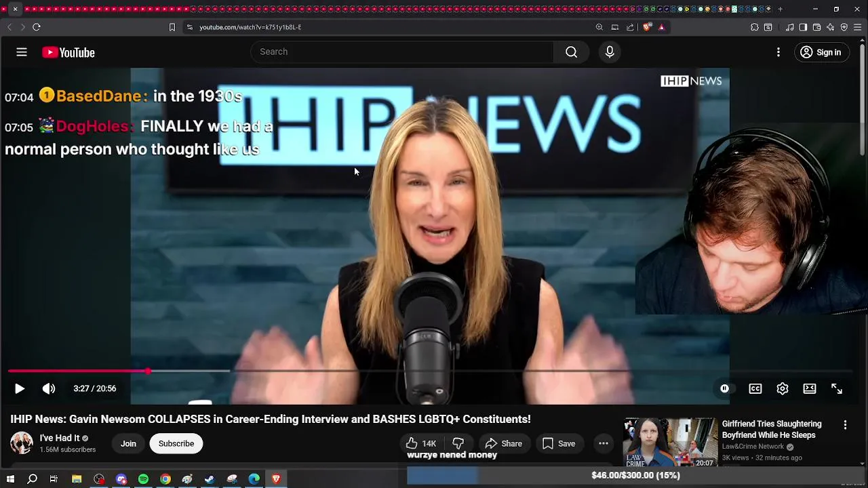
Task: Click the youtube.com address URL
Action: click(x=250, y=27)
